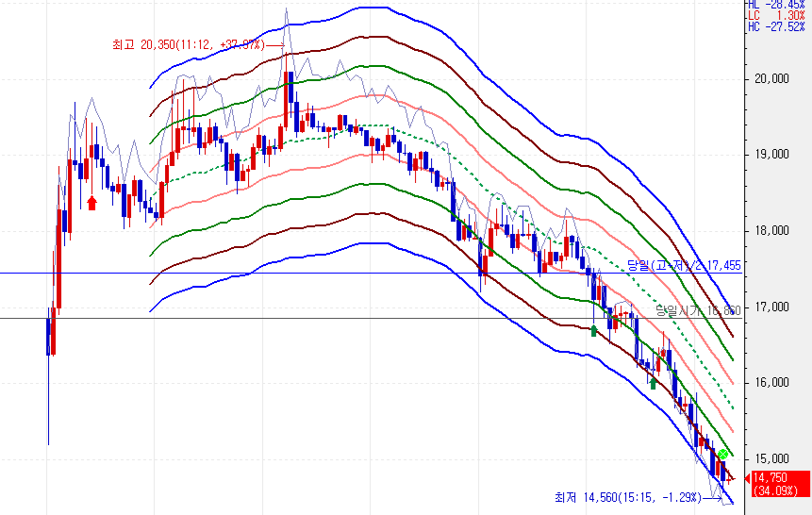The image size is (812, 515).
Task: Click the 15,000 price axis label
Action: point(771,459)
